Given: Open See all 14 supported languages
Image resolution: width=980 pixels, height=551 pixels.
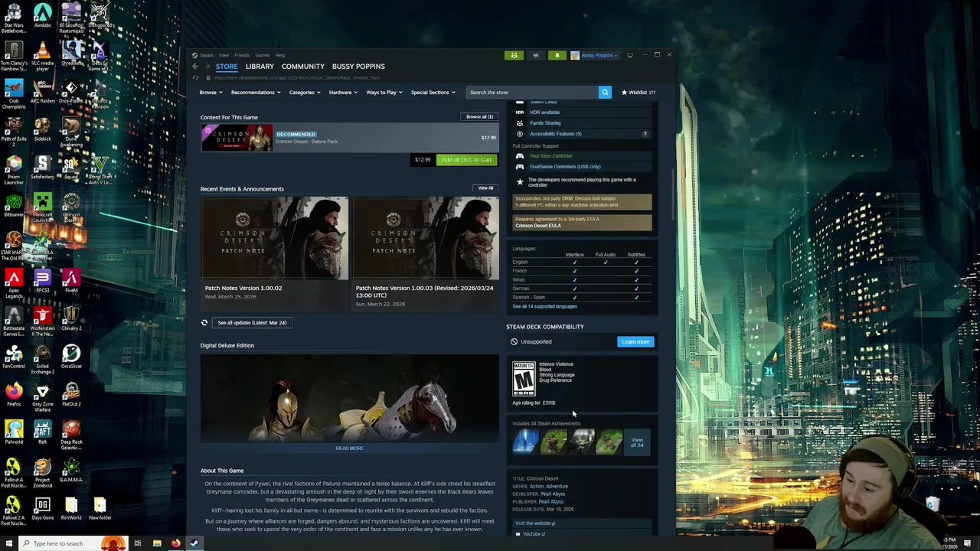Looking at the screenshot, I should point(544,307).
